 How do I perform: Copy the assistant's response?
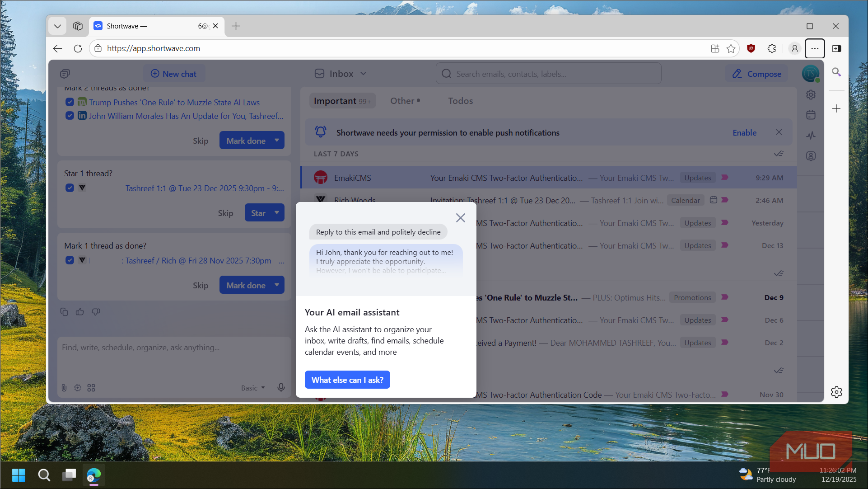pyautogui.click(x=64, y=312)
